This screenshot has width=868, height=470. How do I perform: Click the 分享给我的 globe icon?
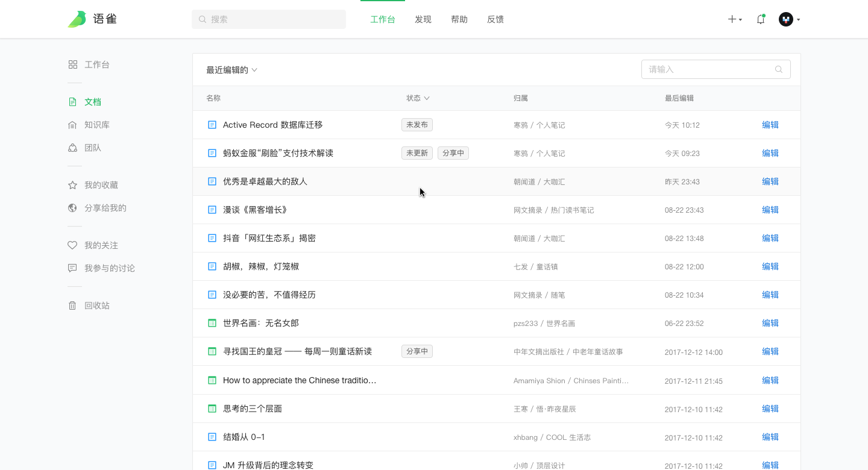pos(72,208)
